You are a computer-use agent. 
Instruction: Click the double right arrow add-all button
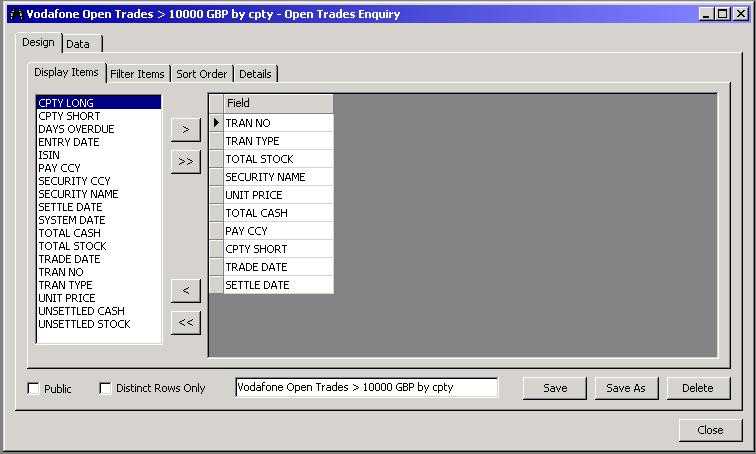coord(185,161)
